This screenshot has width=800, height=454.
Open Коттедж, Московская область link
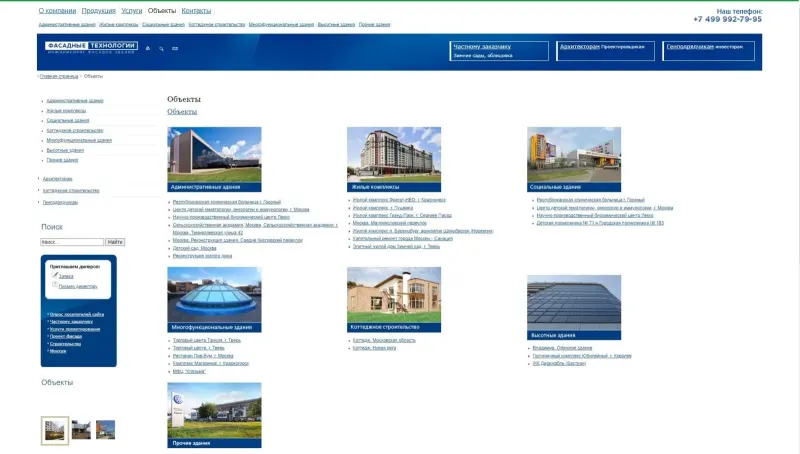pyautogui.click(x=384, y=340)
